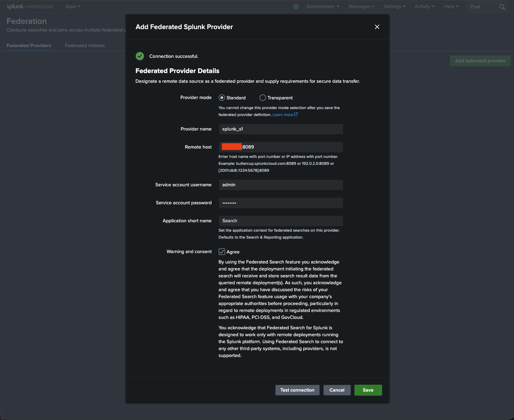This screenshot has height=420, width=514.
Task: Click the Connection successful checkmark icon
Action: 140,56
